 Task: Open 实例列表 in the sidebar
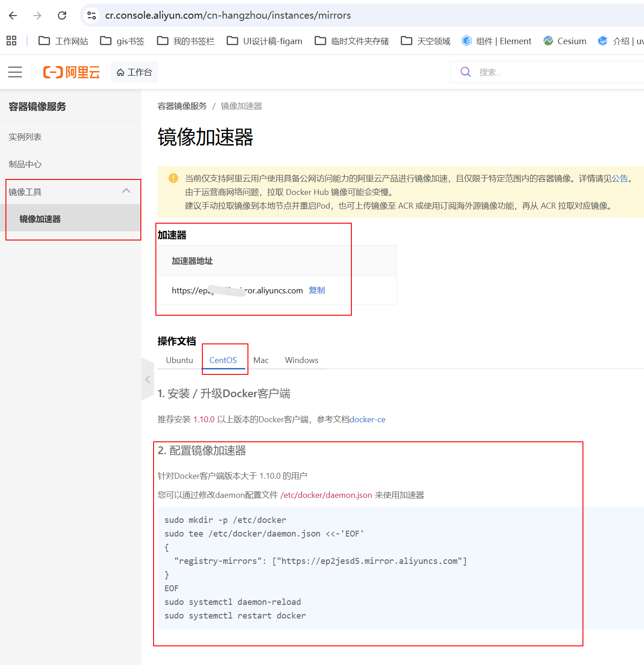(x=25, y=137)
